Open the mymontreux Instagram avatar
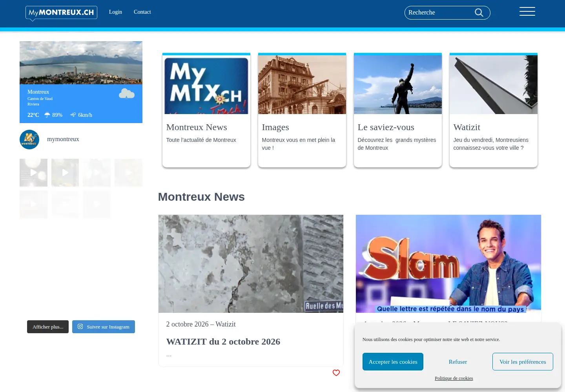 click(29, 140)
